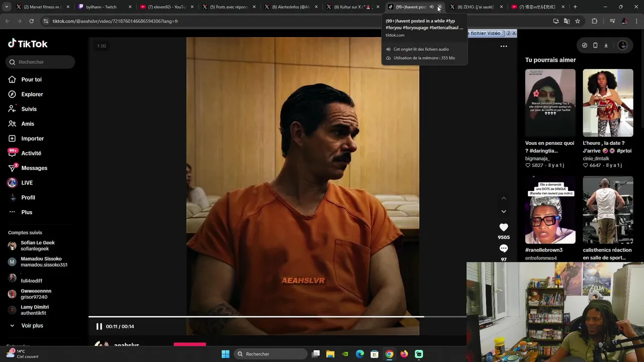Mute the TikTok tab via speaker icon
This screenshot has width=644, height=362.
click(x=432, y=7)
